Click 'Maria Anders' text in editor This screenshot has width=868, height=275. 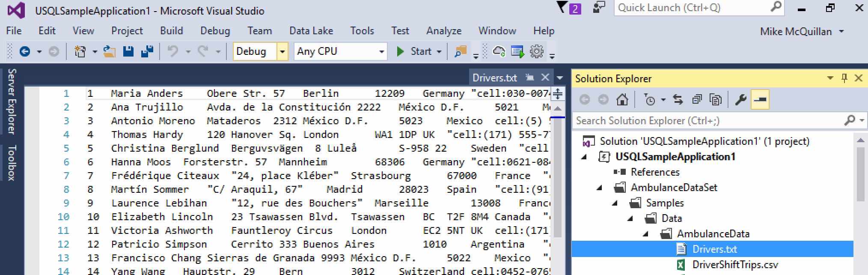pyautogui.click(x=146, y=93)
